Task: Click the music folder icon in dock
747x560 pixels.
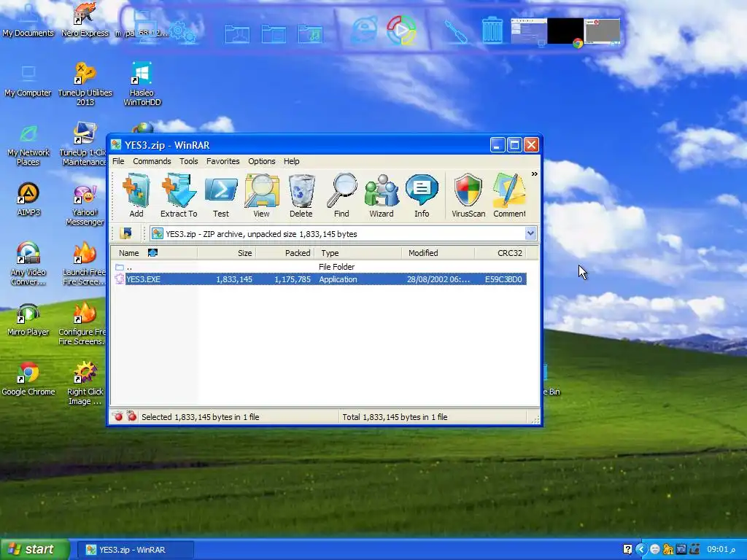Action: pos(311,34)
